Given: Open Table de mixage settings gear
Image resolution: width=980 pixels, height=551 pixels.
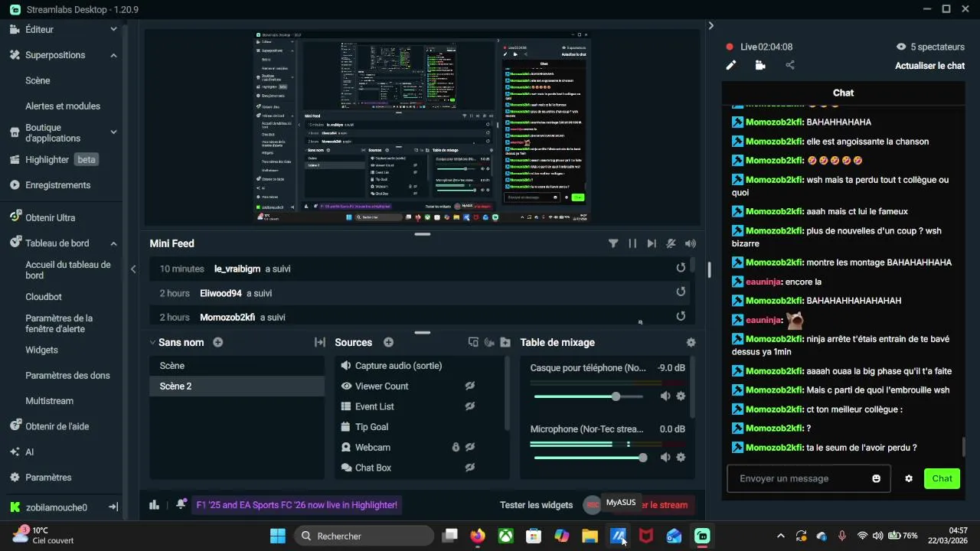Looking at the screenshot, I should [691, 343].
